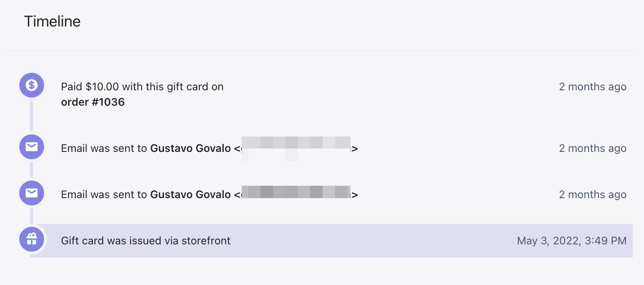Click the timestamp beside the darker blurred email
Screen dimensions: 644x285
[592, 195]
